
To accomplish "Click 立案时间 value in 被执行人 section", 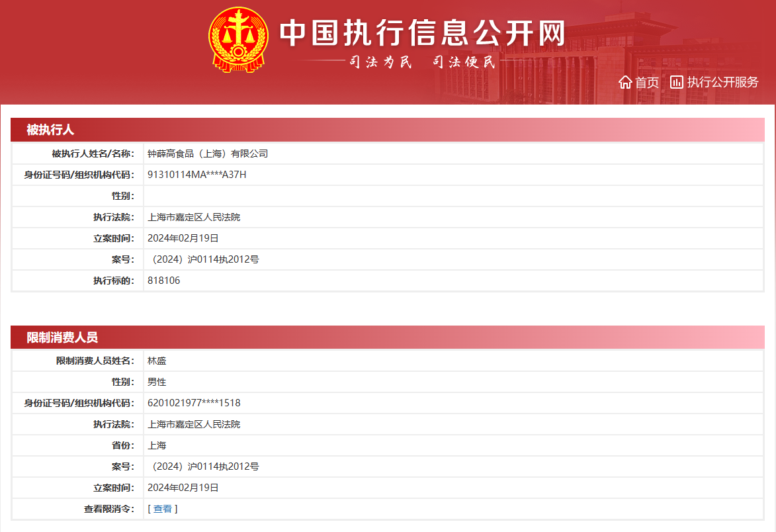I will pos(183,238).
